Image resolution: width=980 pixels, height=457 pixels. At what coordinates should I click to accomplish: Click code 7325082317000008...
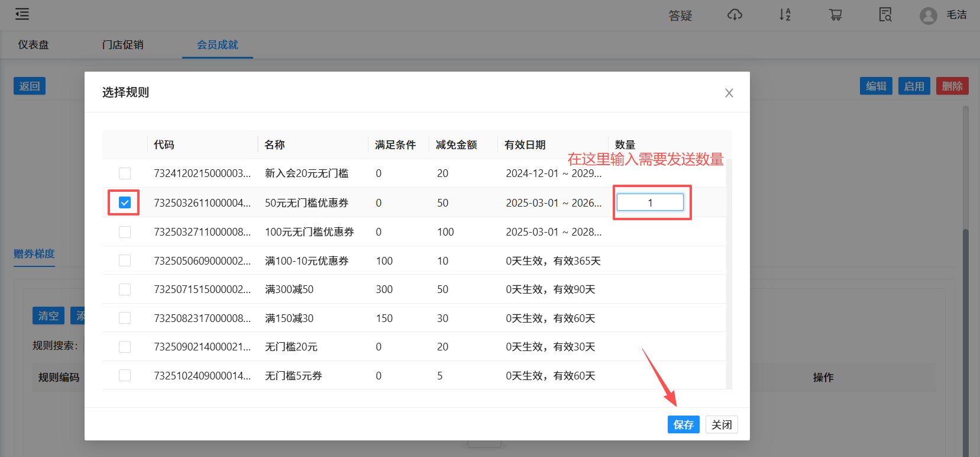(202, 318)
